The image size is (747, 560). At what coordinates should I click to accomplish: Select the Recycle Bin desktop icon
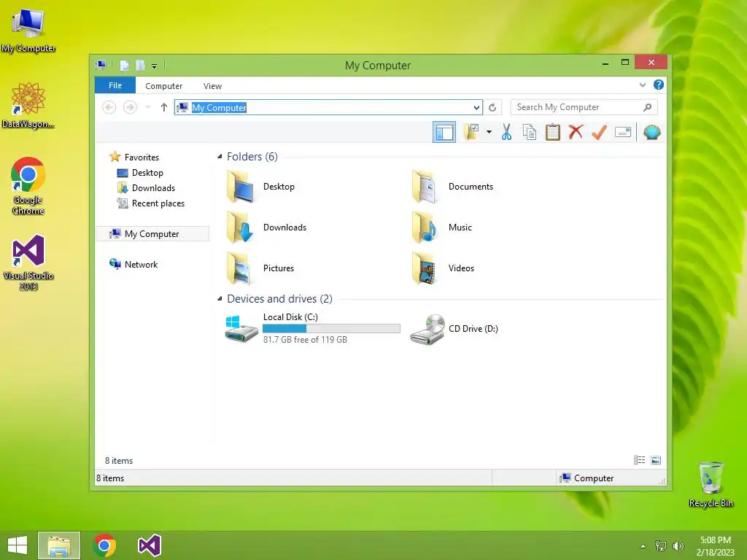point(711,484)
